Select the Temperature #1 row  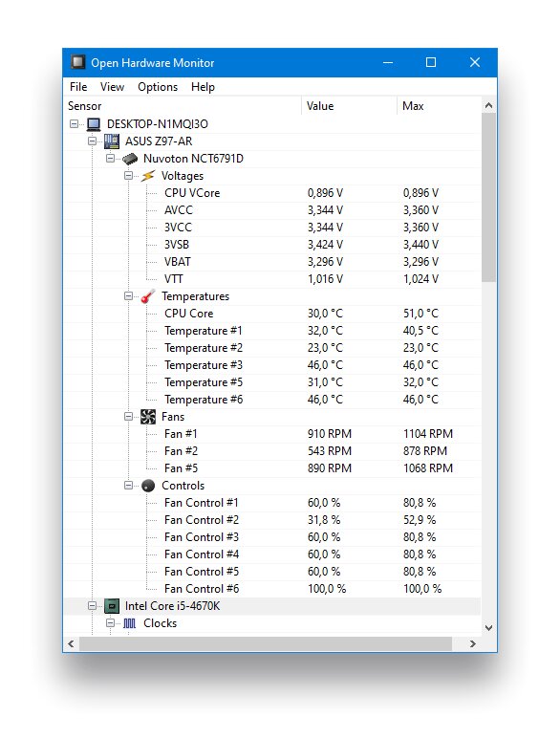coord(272,331)
